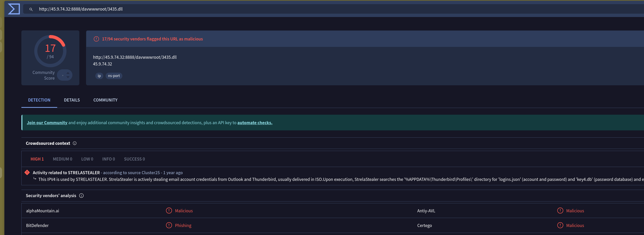Click Certego Malicious warning icon
This screenshot has height=235, width=644.
[x=560, y=225]
